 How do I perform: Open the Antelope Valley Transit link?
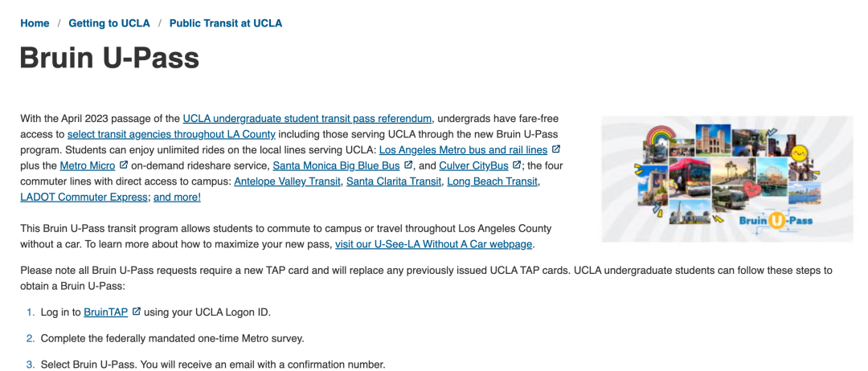(x=287, y=181)
